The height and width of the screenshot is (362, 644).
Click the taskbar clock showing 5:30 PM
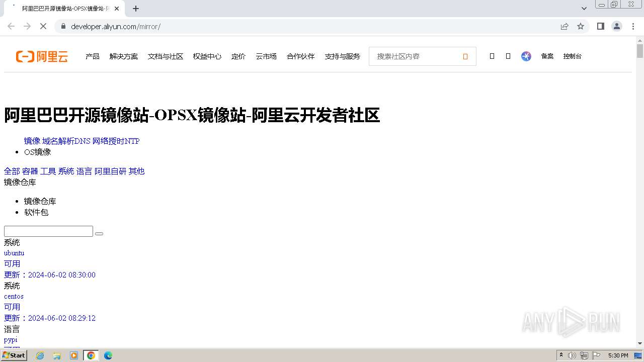[618, 355]
